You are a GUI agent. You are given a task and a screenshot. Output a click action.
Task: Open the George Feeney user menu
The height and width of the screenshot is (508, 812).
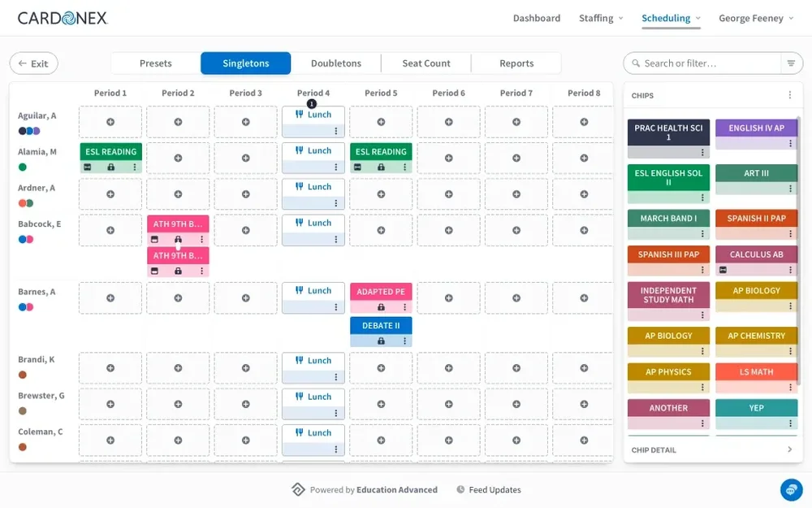[x=756, y=18]
